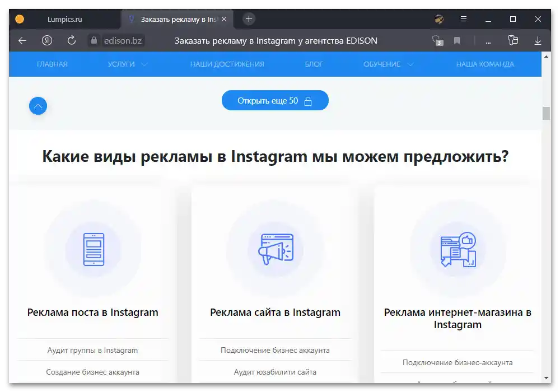Click the heading 'Какие виды рекламы в Instagram мы можем предложить?'

(276, 156)
